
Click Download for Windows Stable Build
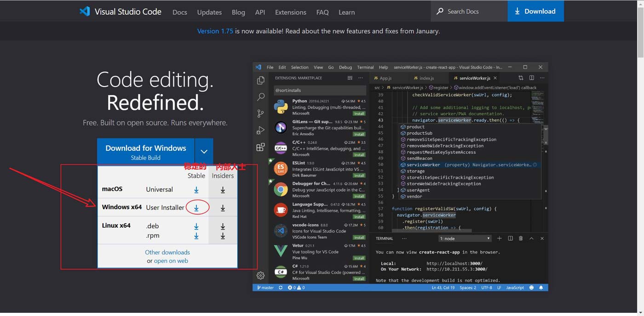(x=146, y=152)
